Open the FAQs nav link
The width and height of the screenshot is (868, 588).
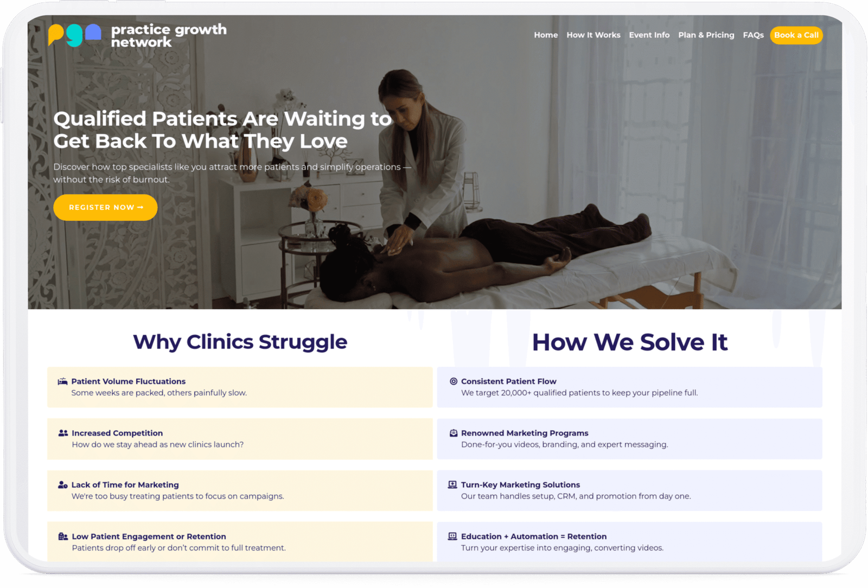[x=754, y=35]
